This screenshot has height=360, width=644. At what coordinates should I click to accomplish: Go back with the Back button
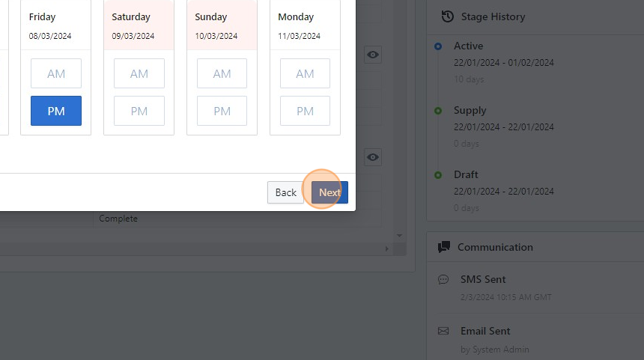(x=285, y=192)
